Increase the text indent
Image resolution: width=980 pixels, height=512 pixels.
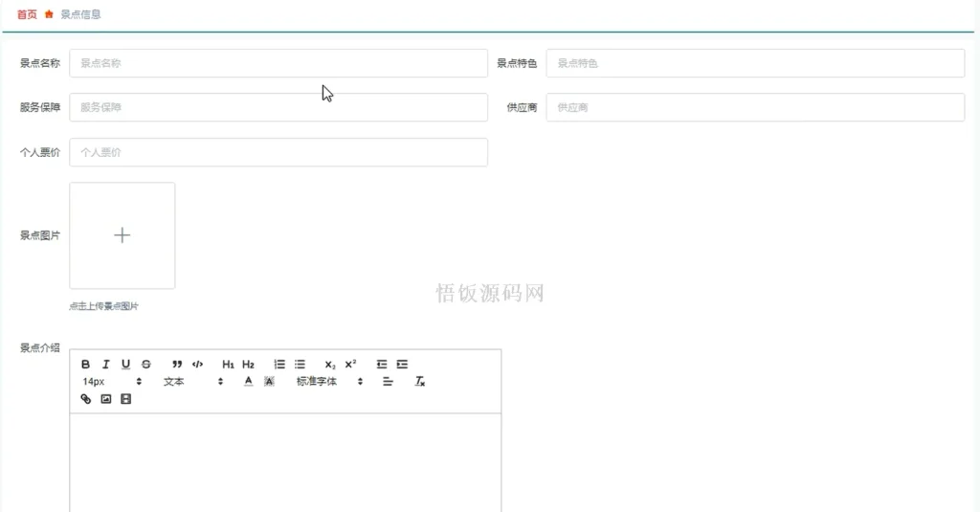[402, 364]
